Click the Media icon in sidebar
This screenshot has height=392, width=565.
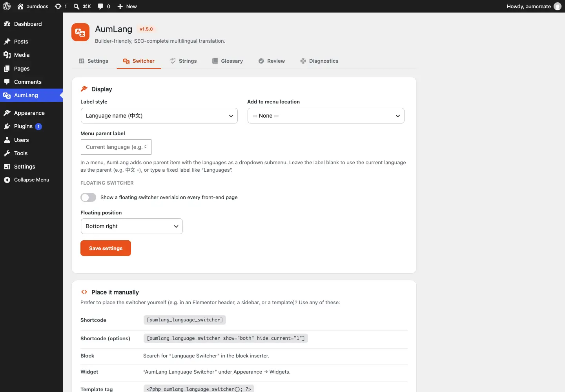pyautogui.click(x=7, y=55)
